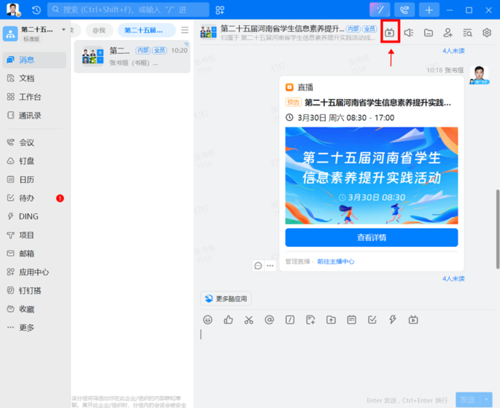The image size is (500, 408).
Task: Click 更多酷应用 button
Action: tap(226, 298)
